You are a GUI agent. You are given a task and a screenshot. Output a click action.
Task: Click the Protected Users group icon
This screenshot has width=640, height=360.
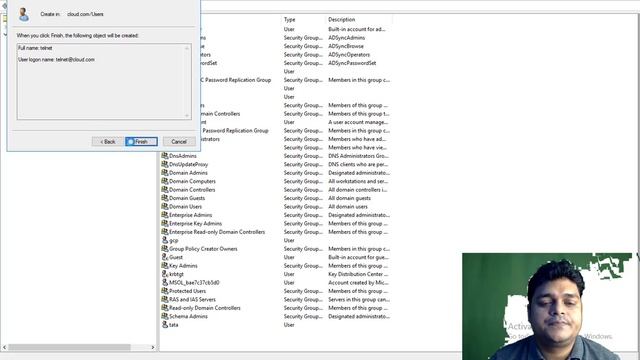pos(165,291)
